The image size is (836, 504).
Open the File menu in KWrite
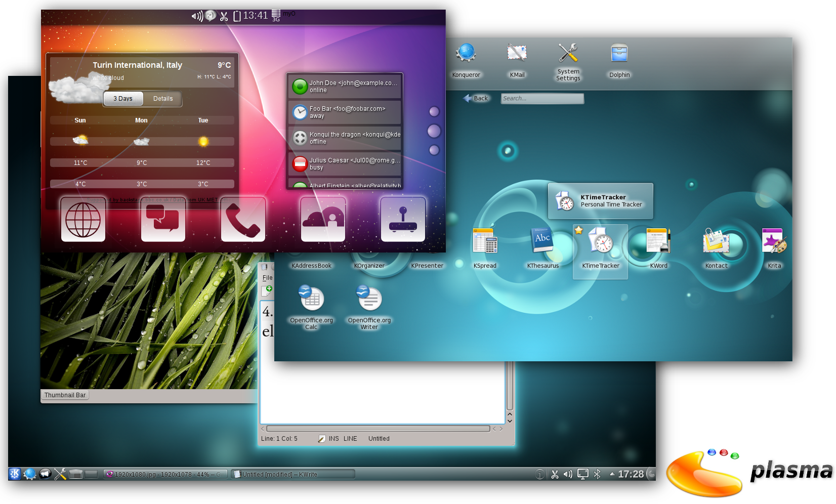click(x=267, y=278)
